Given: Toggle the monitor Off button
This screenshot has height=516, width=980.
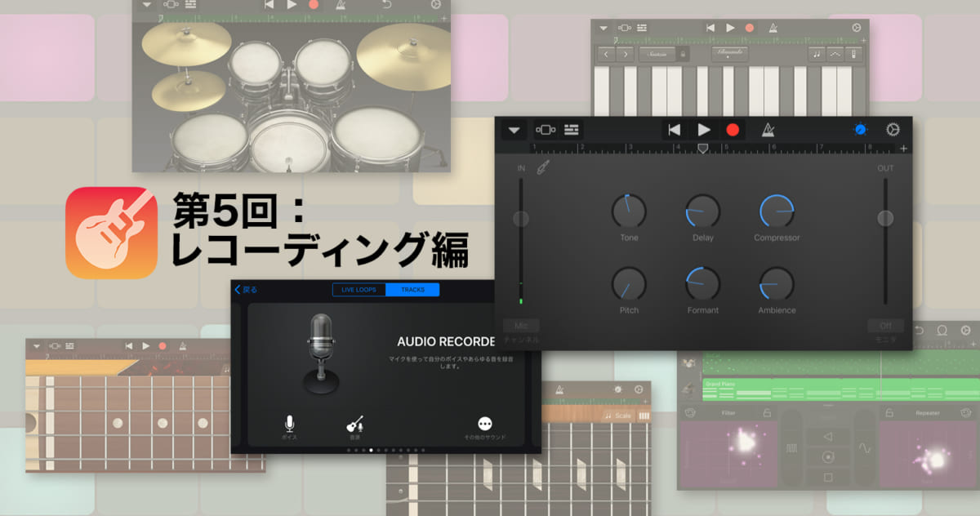Looking at the screenshot, I should tap(885, 325).
